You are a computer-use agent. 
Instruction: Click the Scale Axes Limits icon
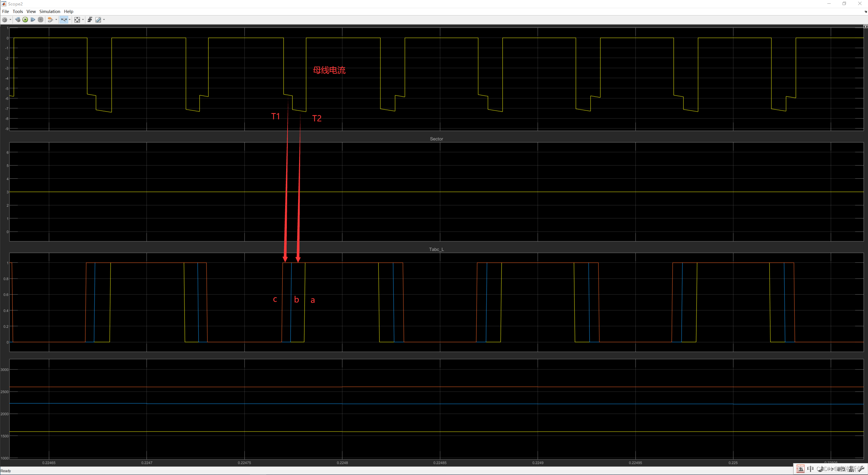coord(77,20)
